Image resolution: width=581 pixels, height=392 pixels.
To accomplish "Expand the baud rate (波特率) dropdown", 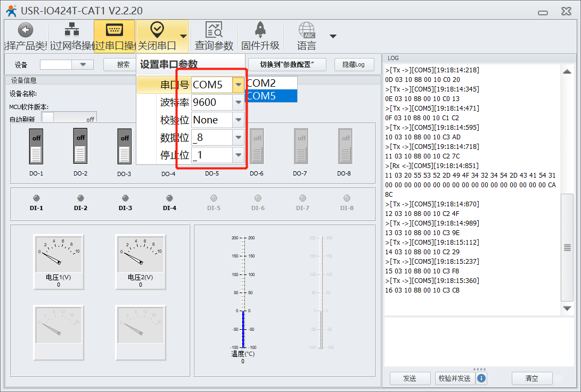I will [x=238, y=102].
